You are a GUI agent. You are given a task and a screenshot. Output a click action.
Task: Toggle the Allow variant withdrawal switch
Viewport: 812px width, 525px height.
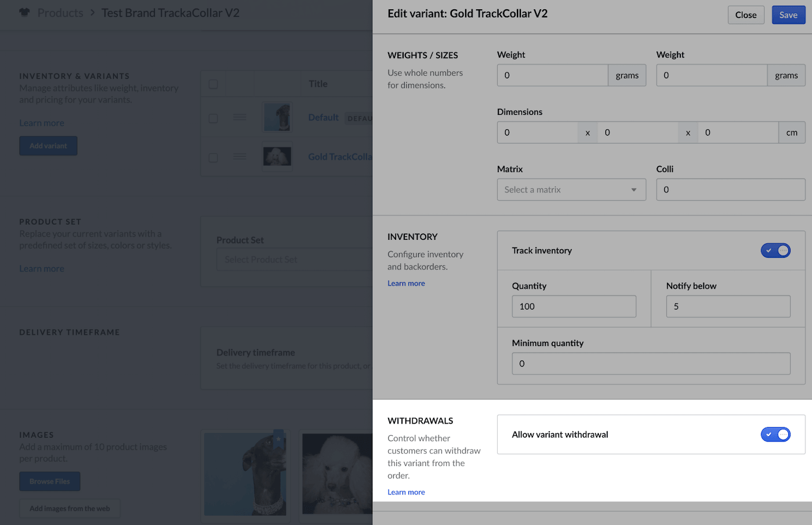775,434
